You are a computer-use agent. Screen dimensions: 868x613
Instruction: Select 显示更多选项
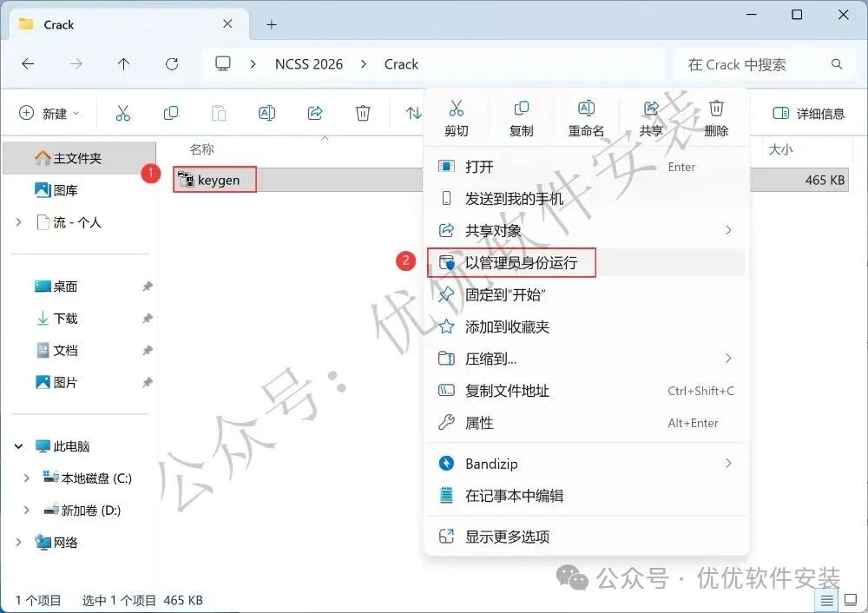(586, 536)
